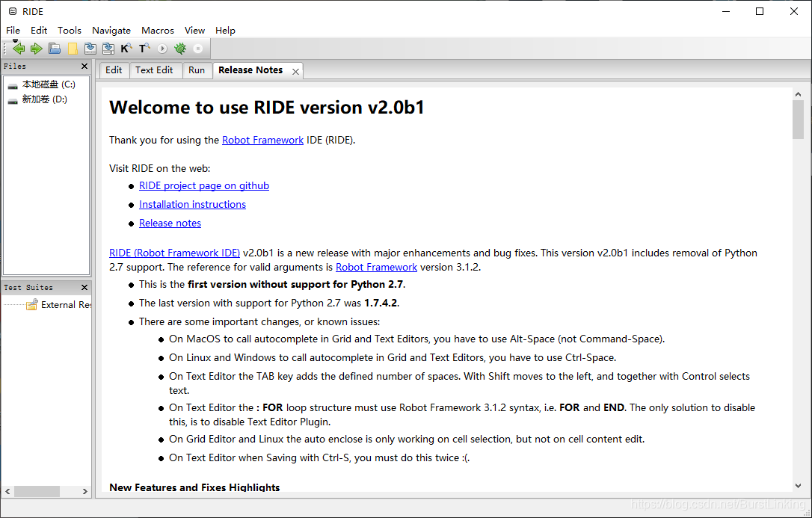Click Test Suites scroll right arrow
The image size is (812, 518).
pos(85,491)
